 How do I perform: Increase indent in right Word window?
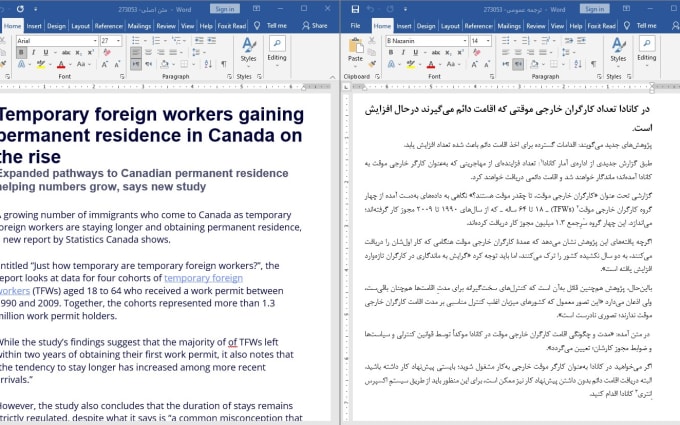pyautogui.click(x=582, y=40)
